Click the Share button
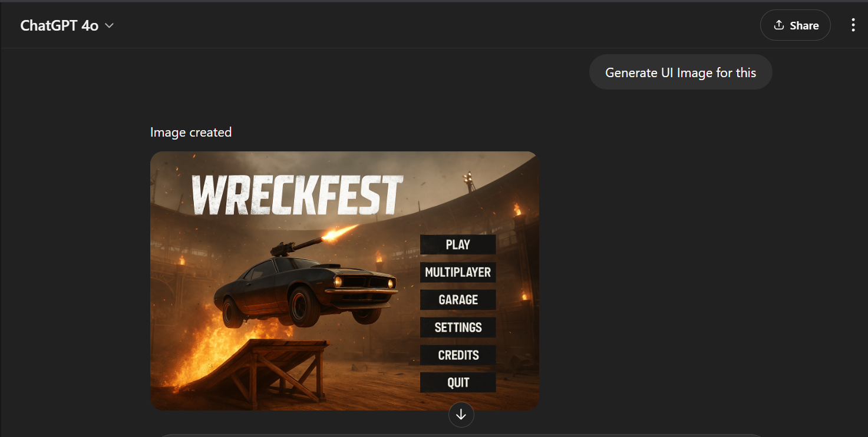 click(x=795, y=25)
